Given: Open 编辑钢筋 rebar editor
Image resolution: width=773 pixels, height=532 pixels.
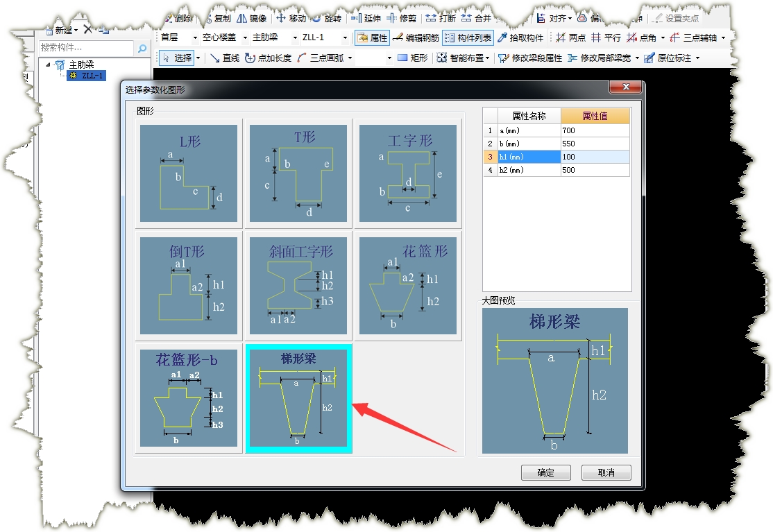Looking at the screenshot, I should pyautogui.click(x=416, y=37).
